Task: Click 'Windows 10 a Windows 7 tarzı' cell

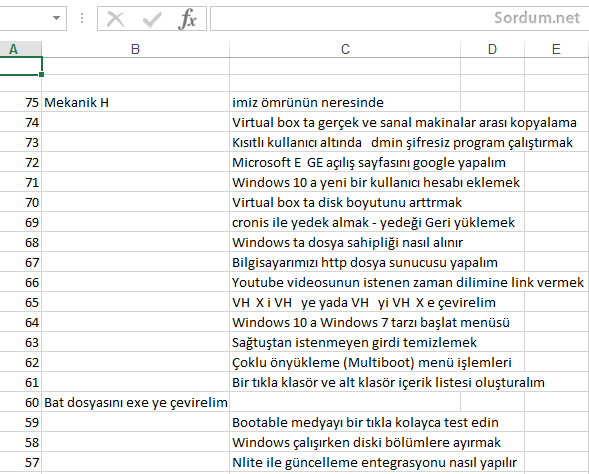Action: (345, 322)
